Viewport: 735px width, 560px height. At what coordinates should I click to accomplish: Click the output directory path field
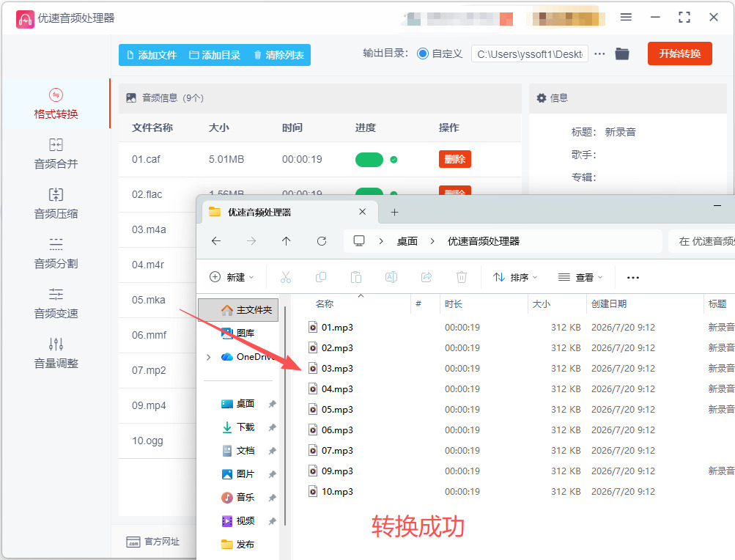coord(530,54)
